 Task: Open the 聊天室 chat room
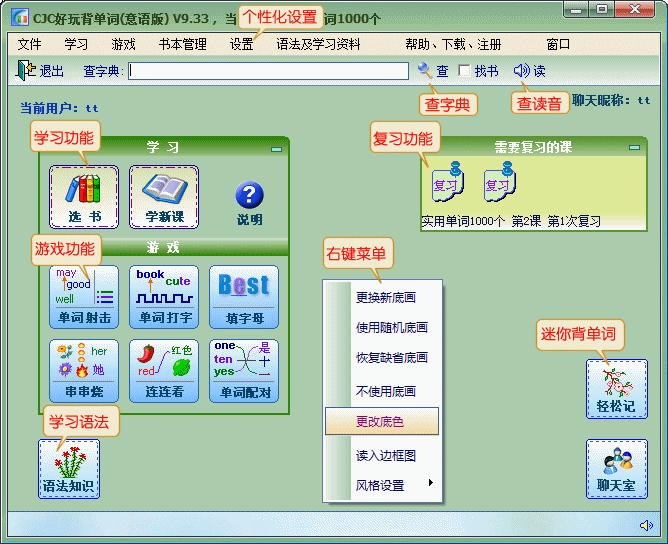click(616, 468)
